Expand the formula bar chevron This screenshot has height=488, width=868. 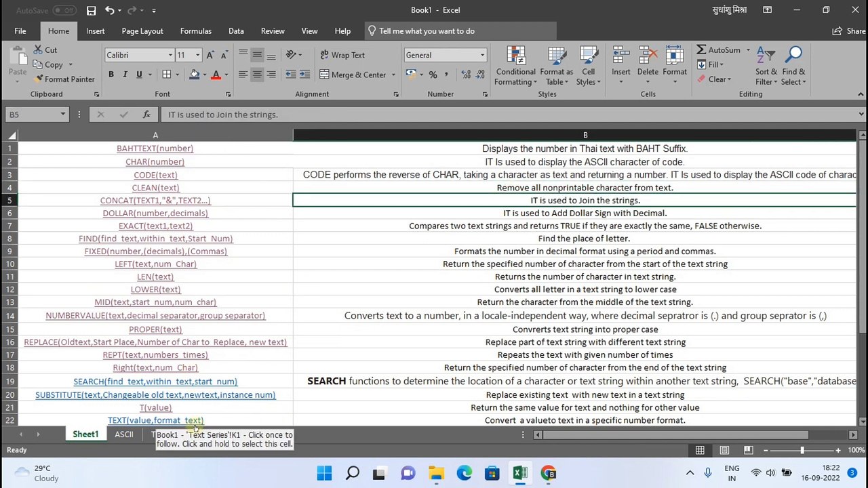click(x=861, y=115)
